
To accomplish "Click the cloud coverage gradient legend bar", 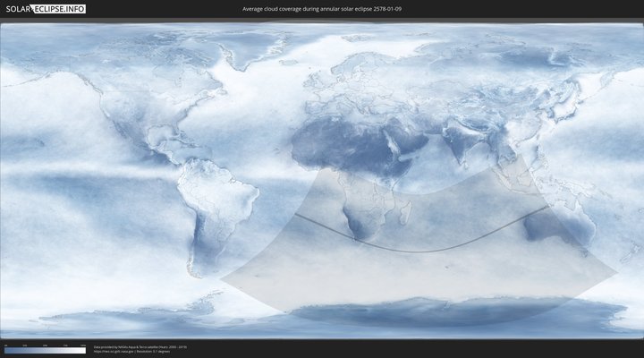I will point(45,350).
